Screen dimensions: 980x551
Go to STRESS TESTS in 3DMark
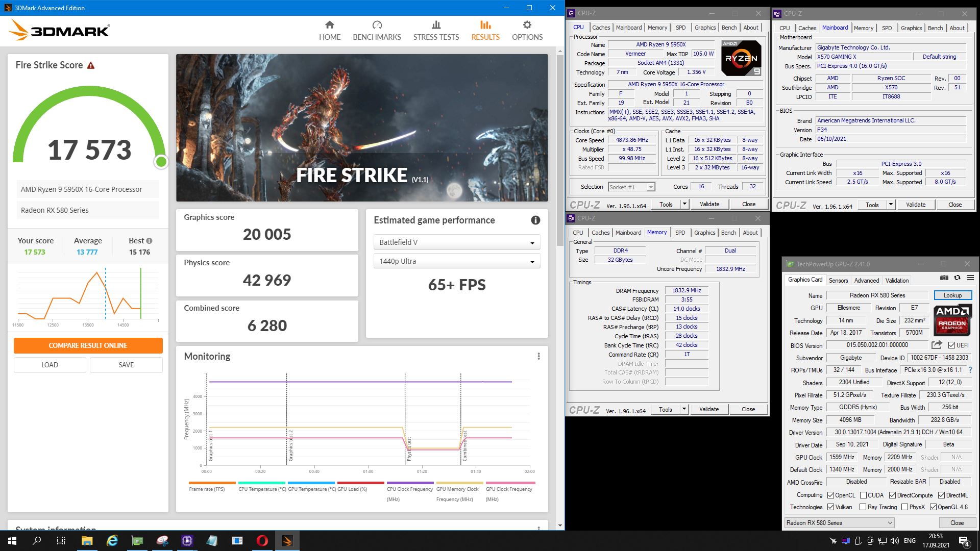pyautogui.click(x=436, y=31)
